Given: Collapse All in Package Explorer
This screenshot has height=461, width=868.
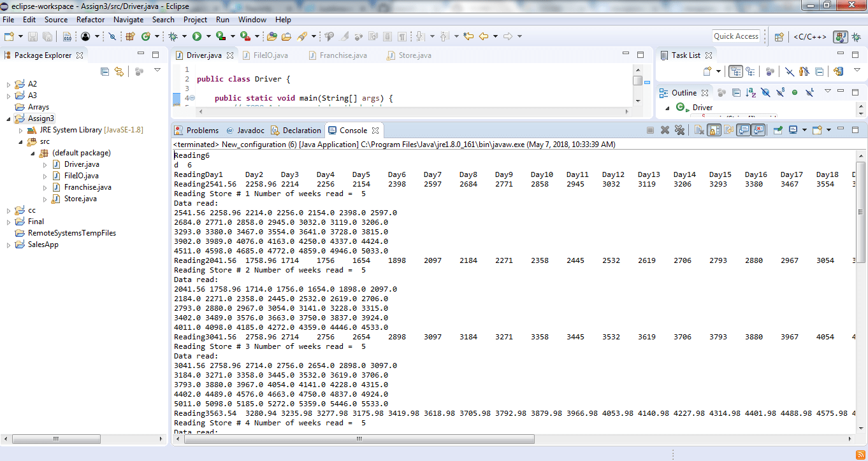Looking at the screenshot, I should (x=105, y=71).
